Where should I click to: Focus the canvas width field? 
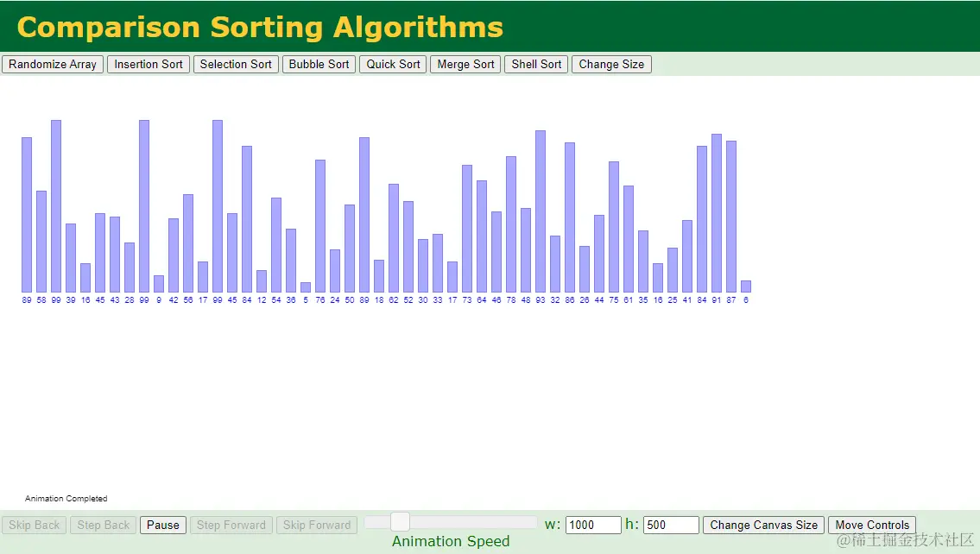coord(593,525)
